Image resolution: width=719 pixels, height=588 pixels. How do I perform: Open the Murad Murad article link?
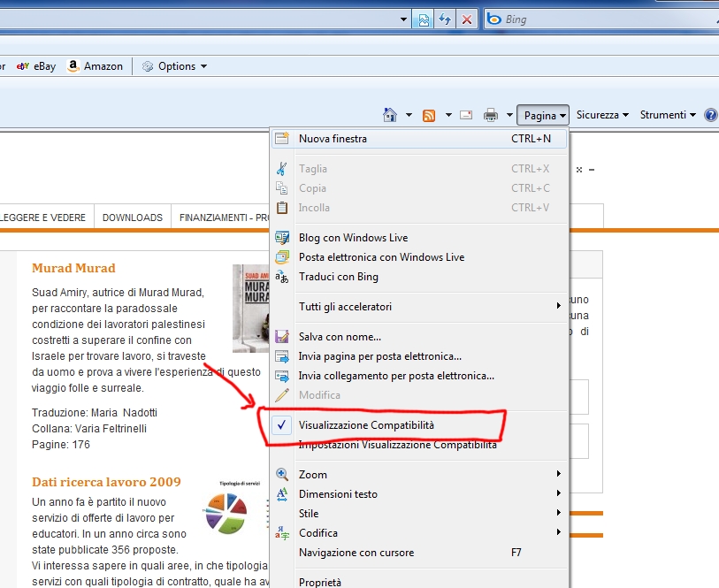[x=73, y=268]
